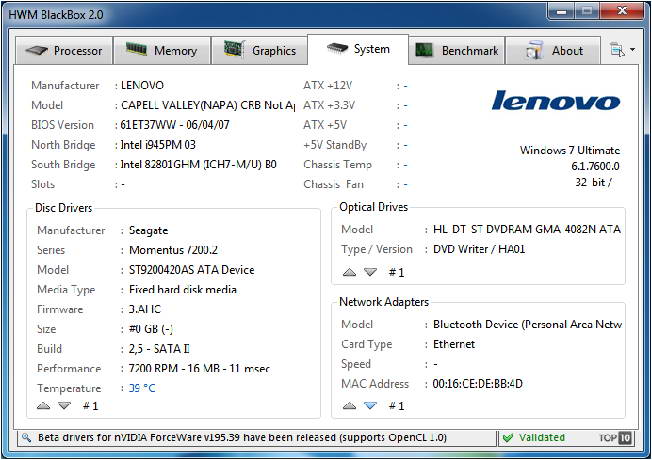Click the LENOVO manufacturer value
Image resolution: width=652 pixels, height=460 pixels.
coord(142,85)
